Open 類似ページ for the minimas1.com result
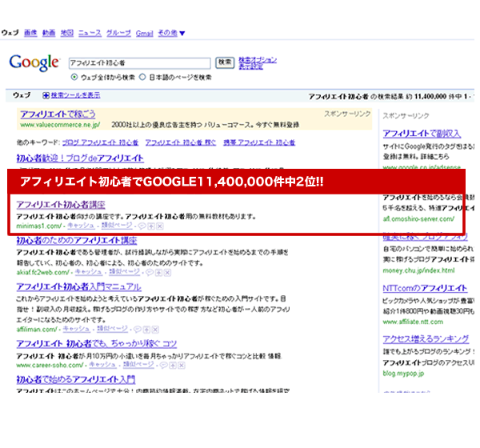Viewport: 480px width, 448px height. click(117, 226)
